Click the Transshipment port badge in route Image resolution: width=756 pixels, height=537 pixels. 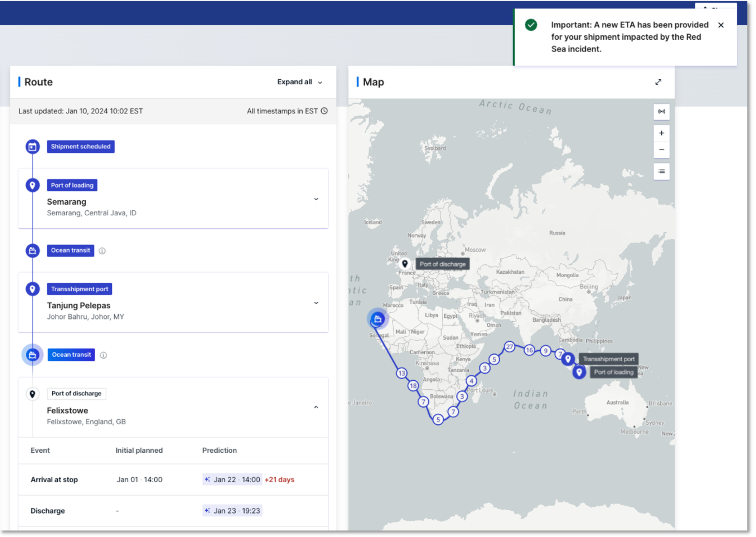pyautogui.click(x=80, y=289)
